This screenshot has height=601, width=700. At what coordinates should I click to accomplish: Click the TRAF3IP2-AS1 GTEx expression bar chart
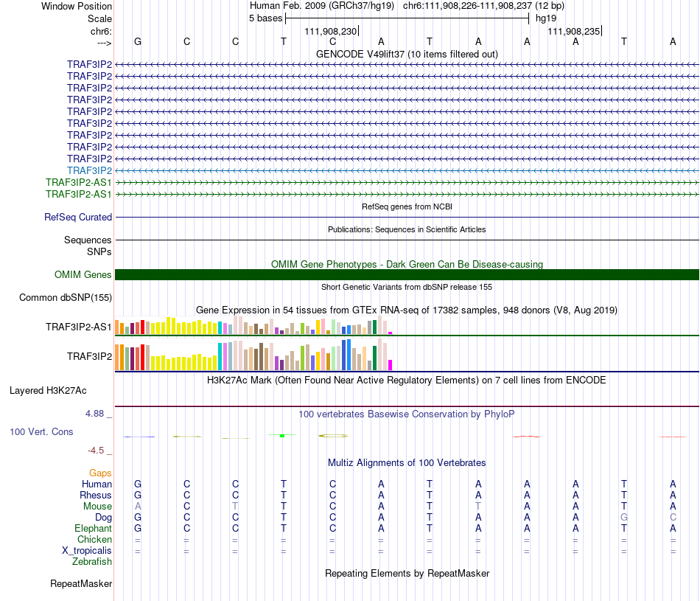253,325
